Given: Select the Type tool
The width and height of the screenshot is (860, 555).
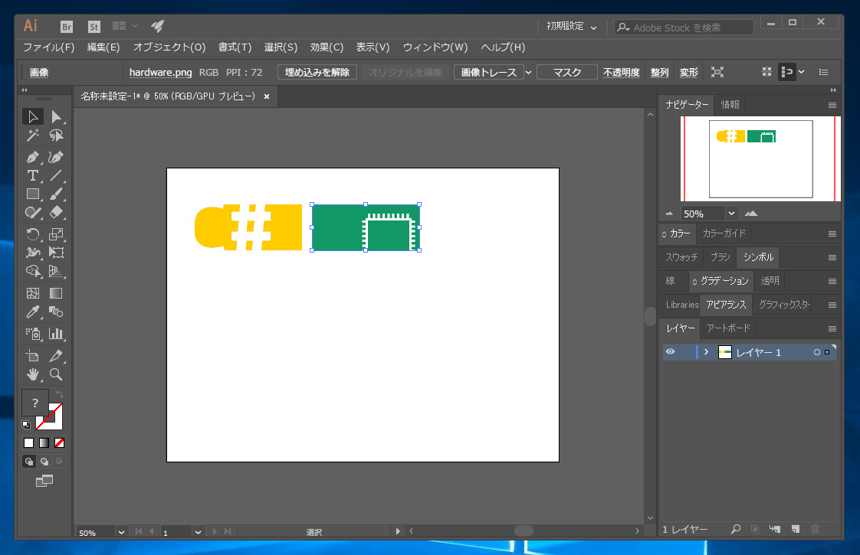Looking at the screenshot, I should click(33, 175).
